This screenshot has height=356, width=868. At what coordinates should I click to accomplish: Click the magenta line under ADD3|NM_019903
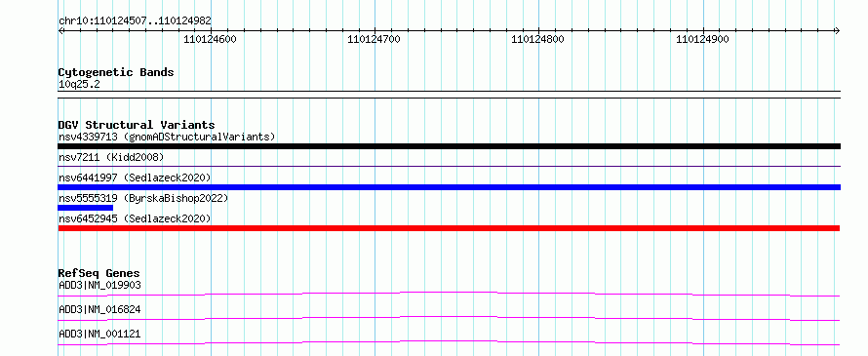[x=449, y=294]
